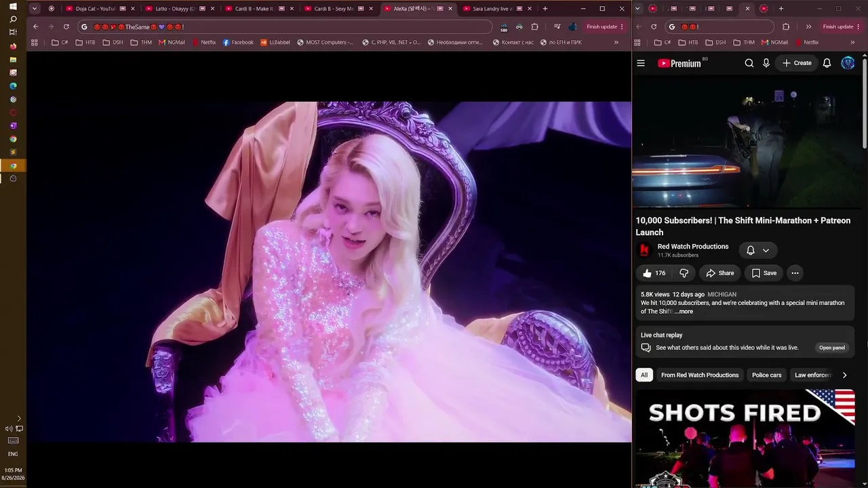868x488 pixels.
Task: Open YouTube search magnifier icon
Action: point(749,63)
